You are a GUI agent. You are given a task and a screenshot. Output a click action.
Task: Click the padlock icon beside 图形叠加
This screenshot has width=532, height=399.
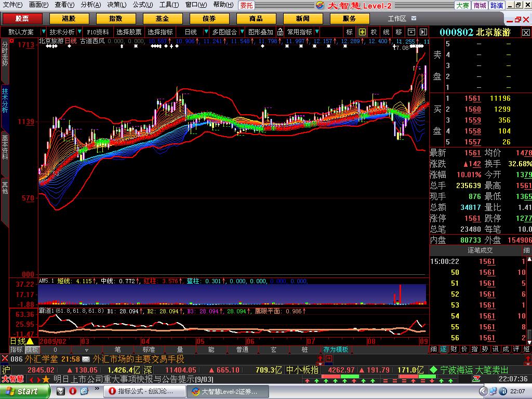click(x=280, y=32)
